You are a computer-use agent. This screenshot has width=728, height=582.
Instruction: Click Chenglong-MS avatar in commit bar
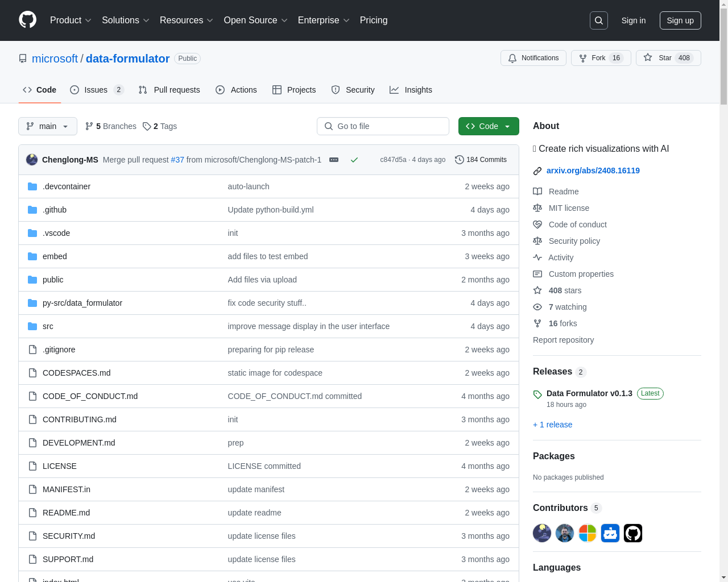(32, 160)
